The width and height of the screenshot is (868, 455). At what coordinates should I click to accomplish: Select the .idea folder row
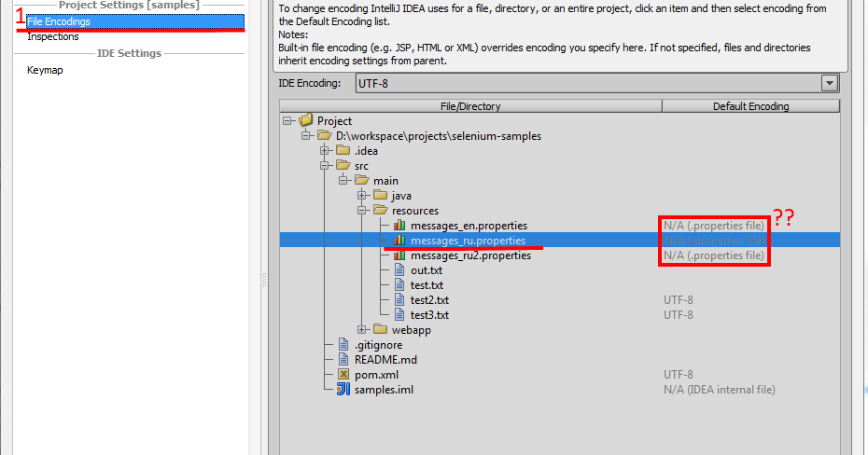click(x=366, y=151)
